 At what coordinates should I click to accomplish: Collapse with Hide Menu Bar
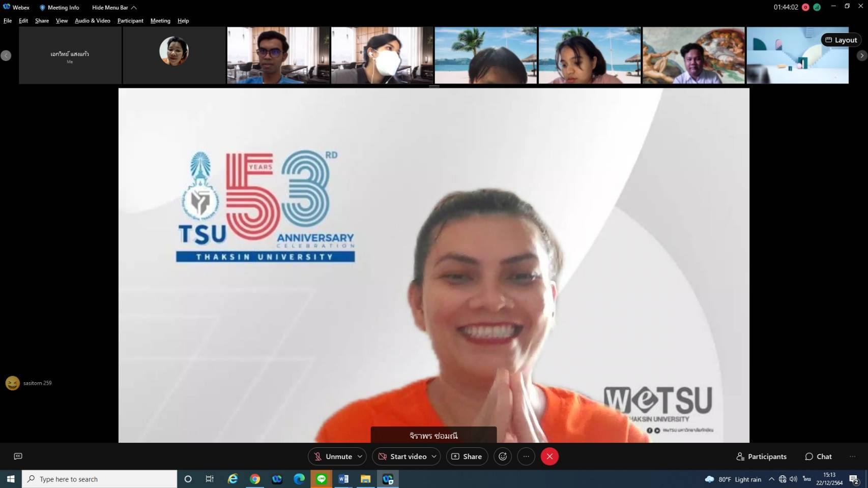[x=114, y=8]
